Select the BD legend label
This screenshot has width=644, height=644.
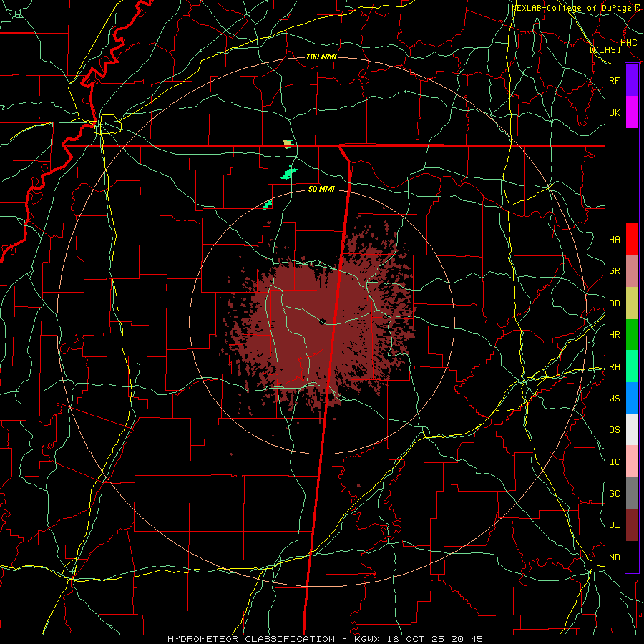pyautogui.click(x=615, y=303)
